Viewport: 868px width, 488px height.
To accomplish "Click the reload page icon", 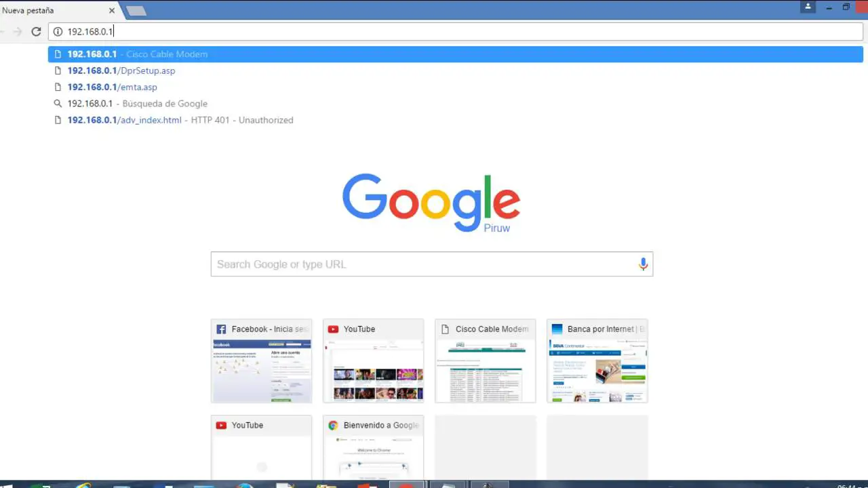I will (x=36, y=31).
